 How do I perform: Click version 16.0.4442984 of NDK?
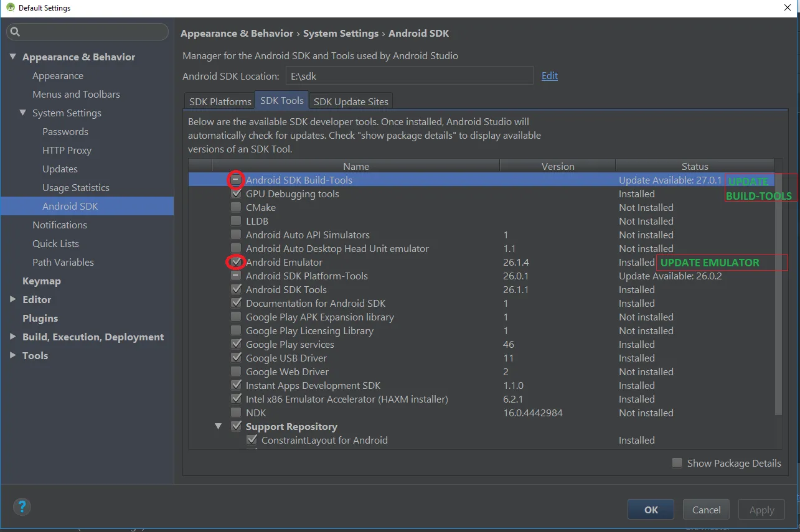click(533, 413)
